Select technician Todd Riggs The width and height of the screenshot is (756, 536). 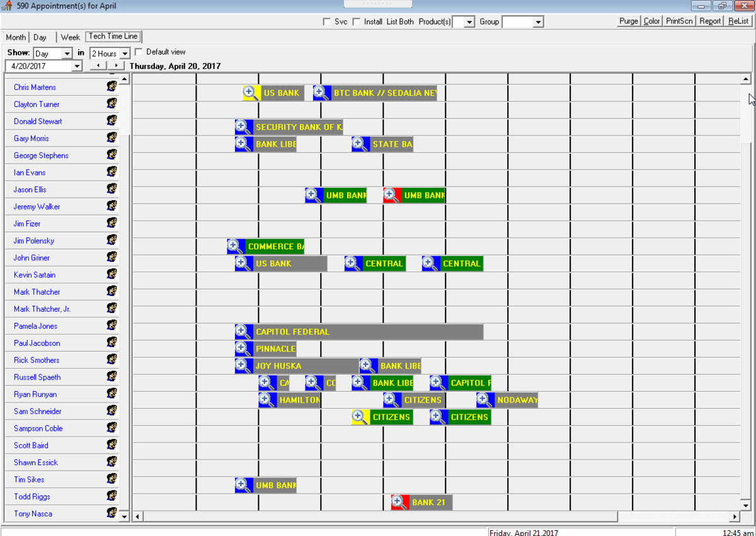(32, 497)
